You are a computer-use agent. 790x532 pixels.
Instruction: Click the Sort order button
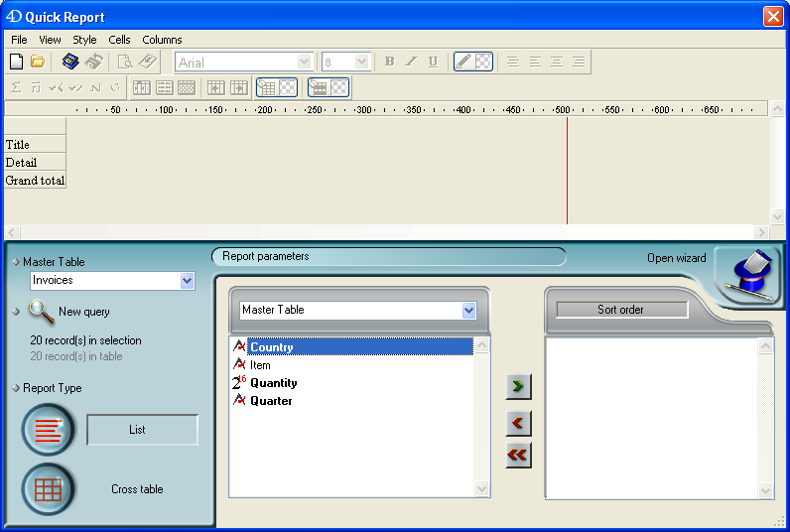[x=620, y=310]
